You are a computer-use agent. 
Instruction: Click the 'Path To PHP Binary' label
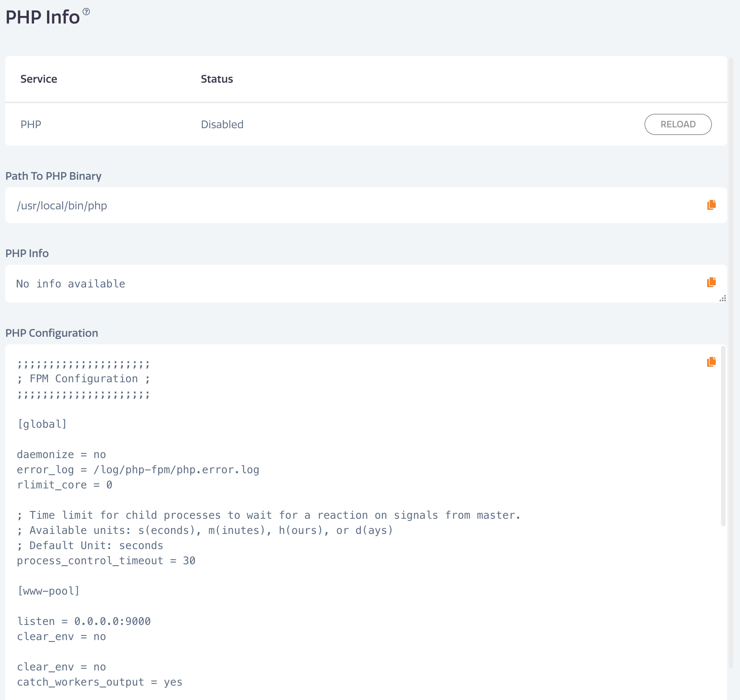[53, 176]
